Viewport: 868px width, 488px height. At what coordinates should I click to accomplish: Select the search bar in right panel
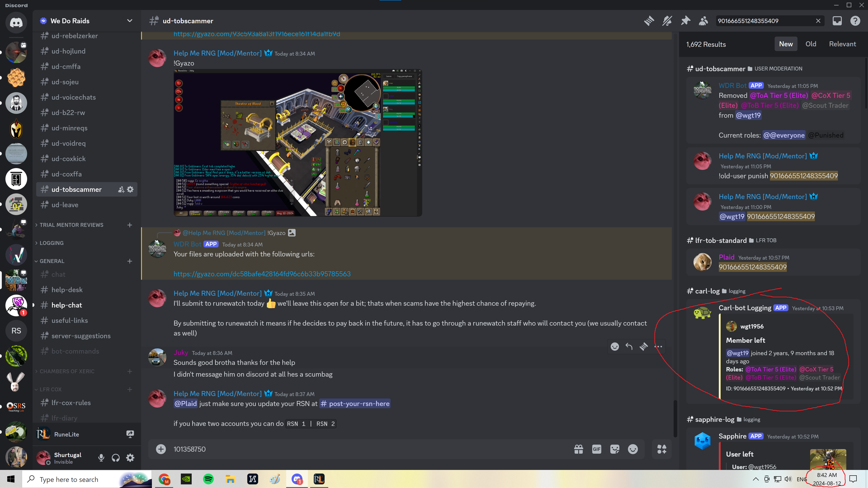click(x=766, y=21)
